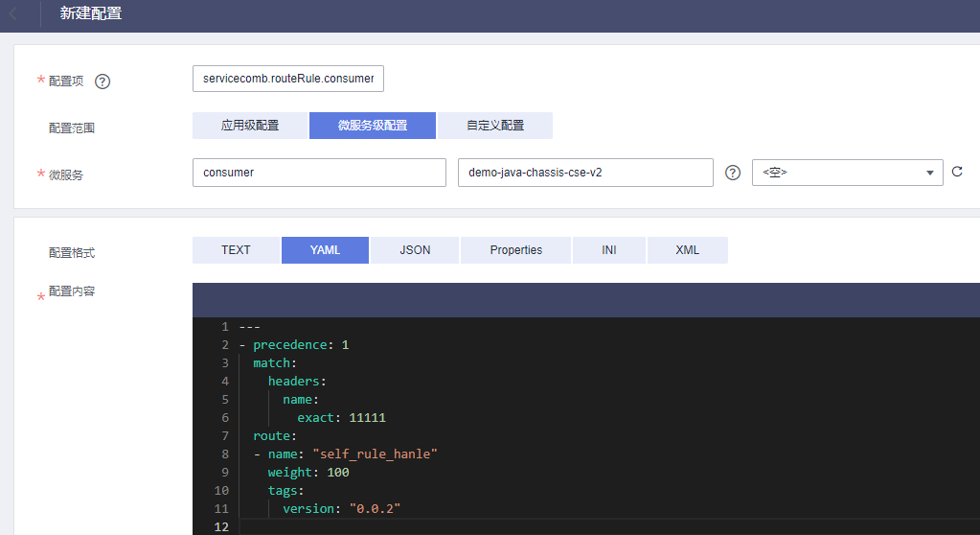Expand the <空> version dropdown

point(847,173)
